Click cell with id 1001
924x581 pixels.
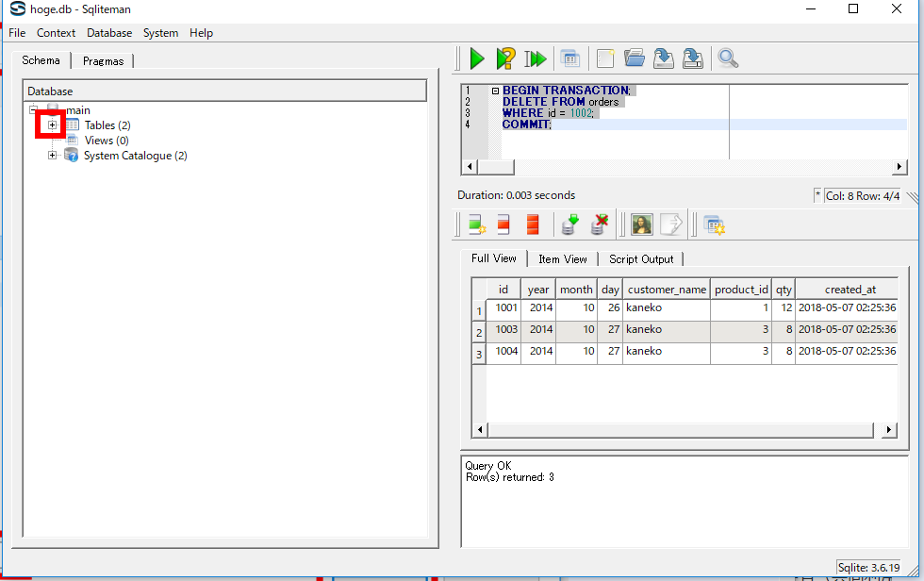coord(503,307)
